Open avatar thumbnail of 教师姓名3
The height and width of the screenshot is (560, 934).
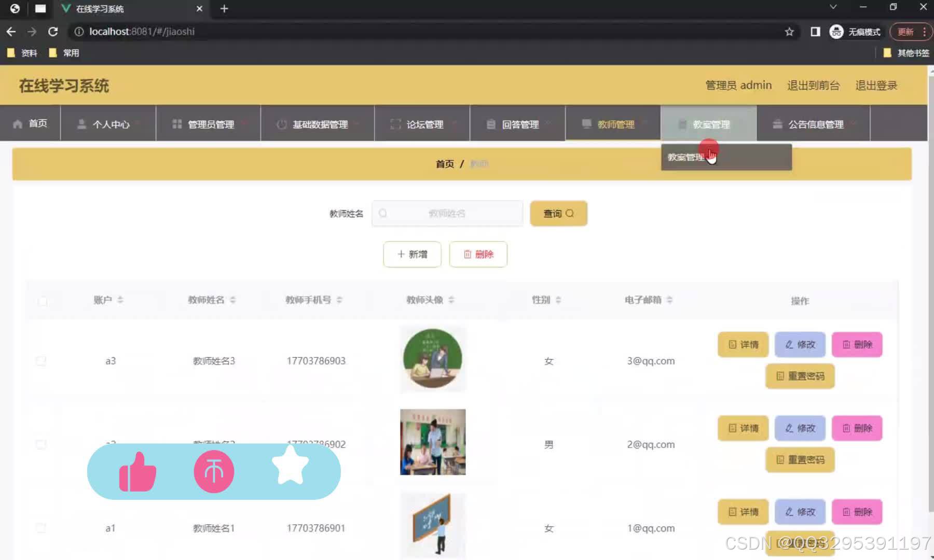pyautogui.click(x=433, y=359)
